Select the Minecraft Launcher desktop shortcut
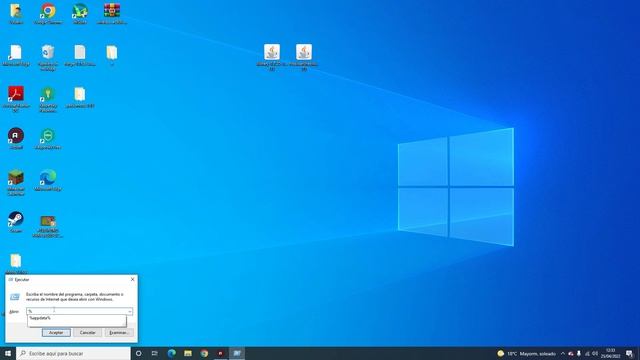The width and height of the screenshot is (640, 360). coord(16,182)
